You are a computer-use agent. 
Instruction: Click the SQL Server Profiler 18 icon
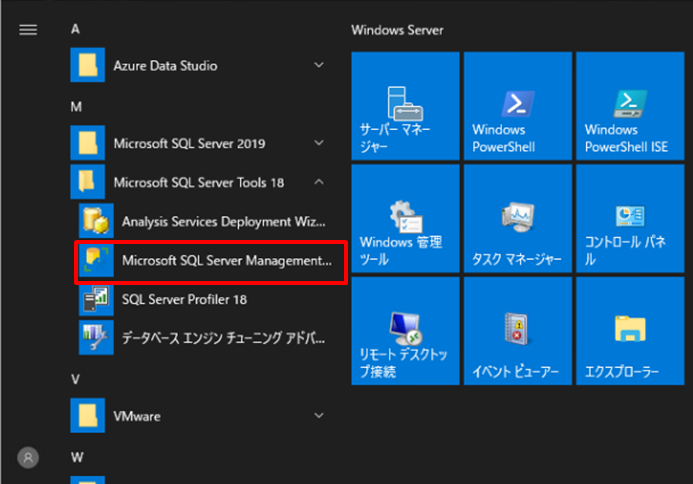coord(96,299)
